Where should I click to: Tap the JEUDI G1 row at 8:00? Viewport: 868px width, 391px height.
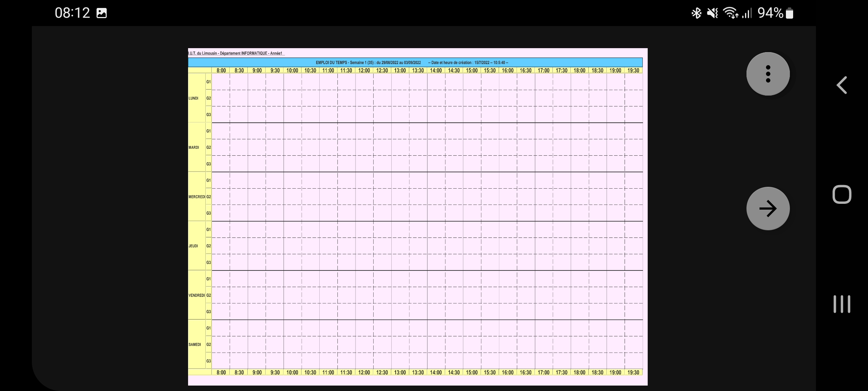point(221,229)
